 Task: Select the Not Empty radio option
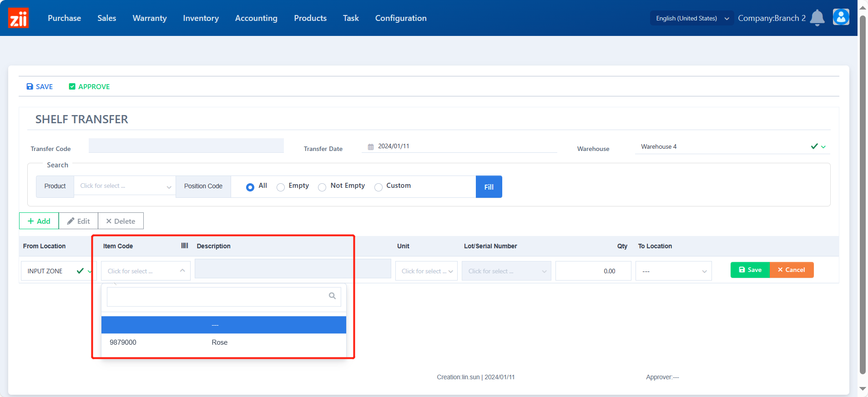point(322,187)
